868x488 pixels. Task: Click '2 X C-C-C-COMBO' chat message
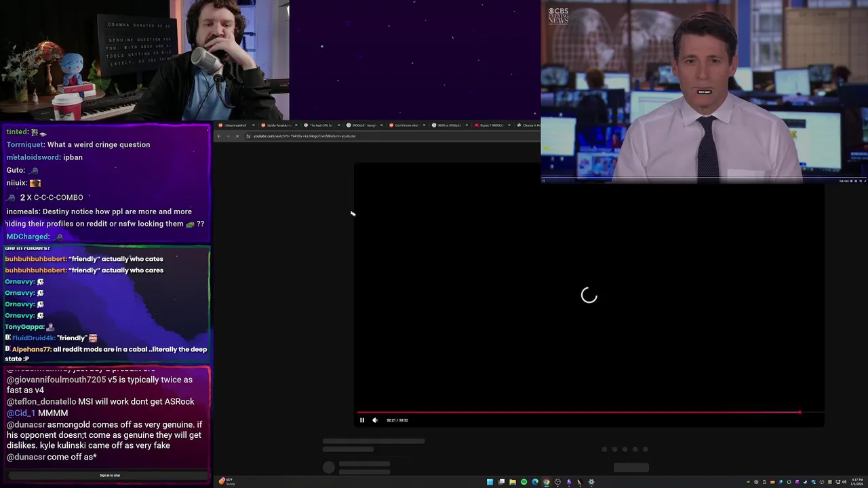tap(52, 197)
